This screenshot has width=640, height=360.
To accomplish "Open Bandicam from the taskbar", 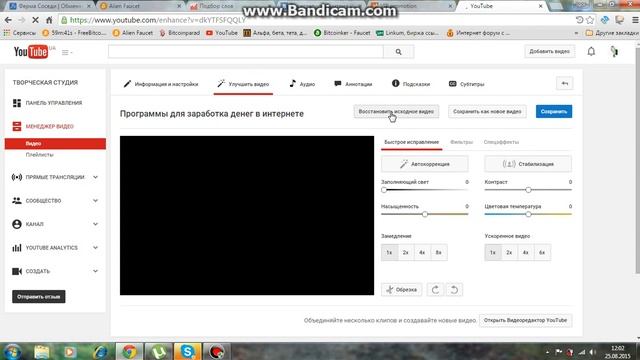I will [216, 351].
